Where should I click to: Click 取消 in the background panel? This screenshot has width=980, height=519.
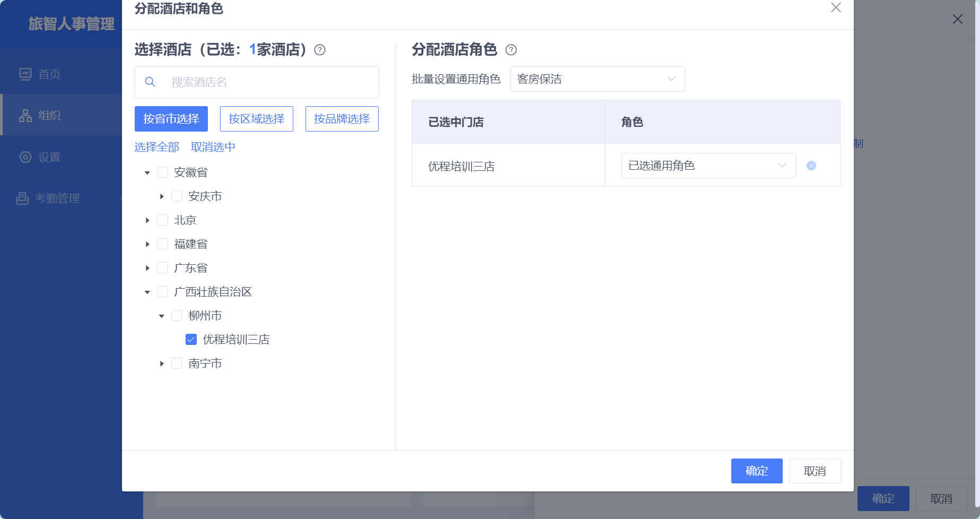941,498
